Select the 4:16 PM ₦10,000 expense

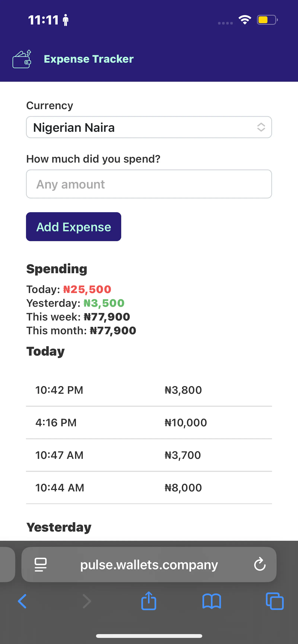coord(149,423)
